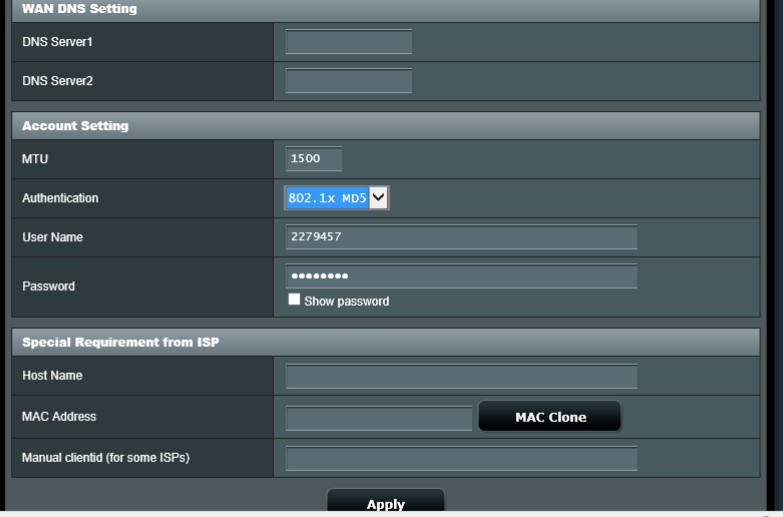Click the MTU row label
The image size is (783, 517).
(35, 159)
